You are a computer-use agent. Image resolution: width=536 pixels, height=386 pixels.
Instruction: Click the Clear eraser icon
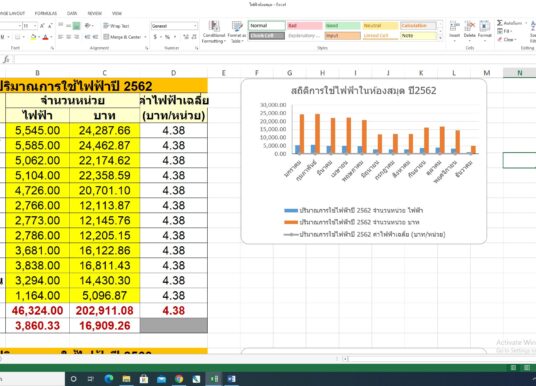(x=500, y=39)
